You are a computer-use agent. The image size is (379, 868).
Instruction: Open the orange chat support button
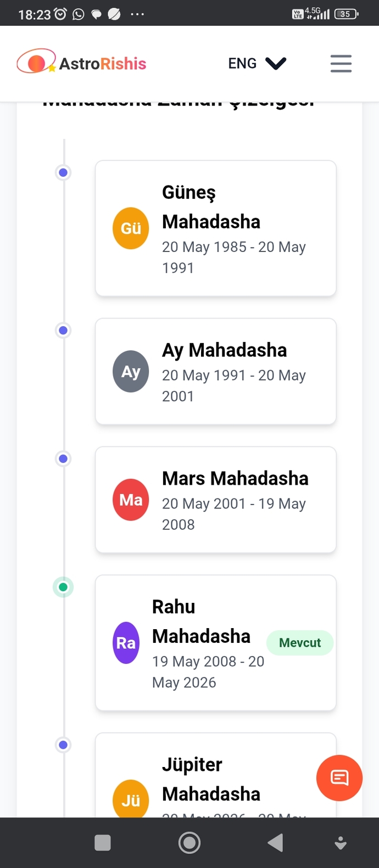pos(339,777)
